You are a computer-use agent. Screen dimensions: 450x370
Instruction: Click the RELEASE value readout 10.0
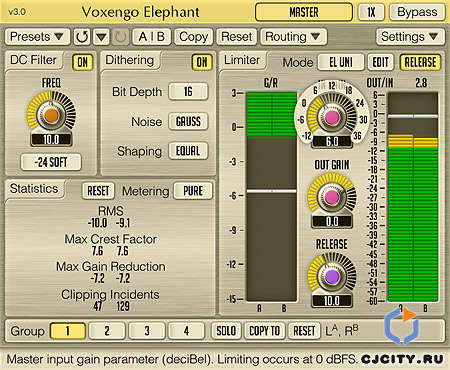(332, 301)
